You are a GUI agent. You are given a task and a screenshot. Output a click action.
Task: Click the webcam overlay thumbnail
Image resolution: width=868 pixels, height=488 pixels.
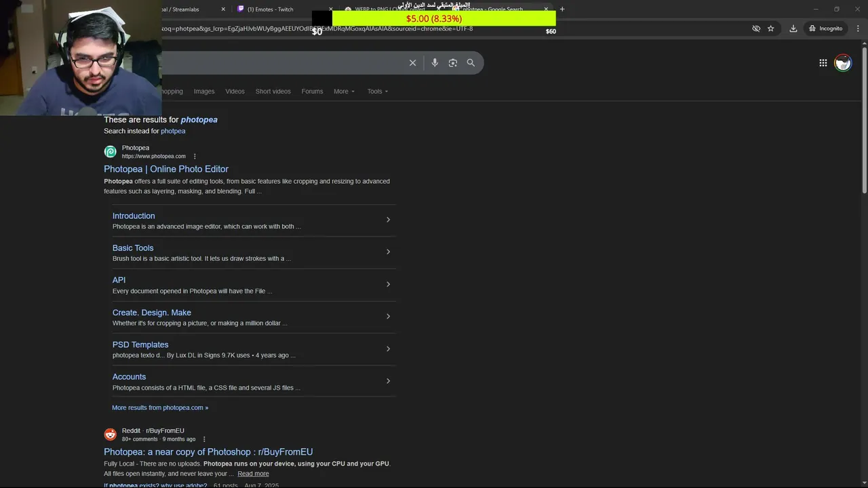[x=81, y=58]
